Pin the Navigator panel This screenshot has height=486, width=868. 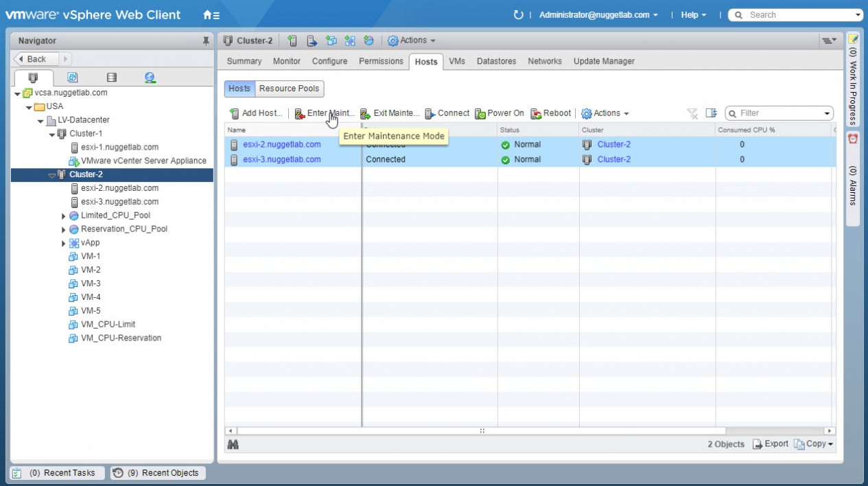tap(206, 41)
